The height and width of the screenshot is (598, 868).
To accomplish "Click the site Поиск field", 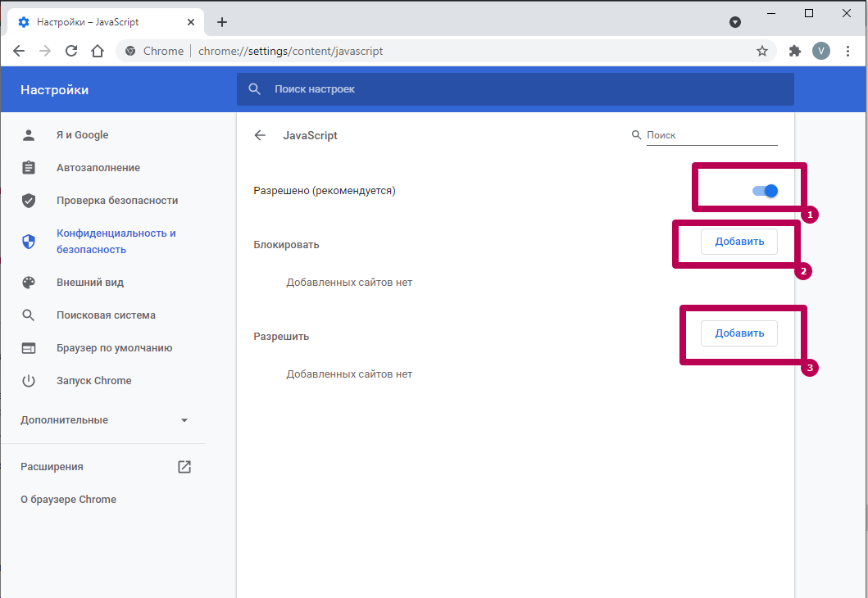I will coord(711,135).
